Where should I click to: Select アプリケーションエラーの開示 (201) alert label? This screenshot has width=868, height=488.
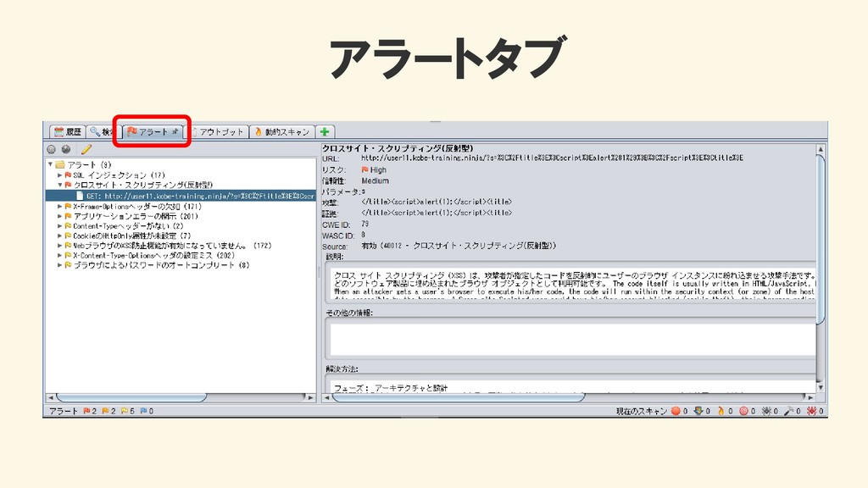[136, 216]
